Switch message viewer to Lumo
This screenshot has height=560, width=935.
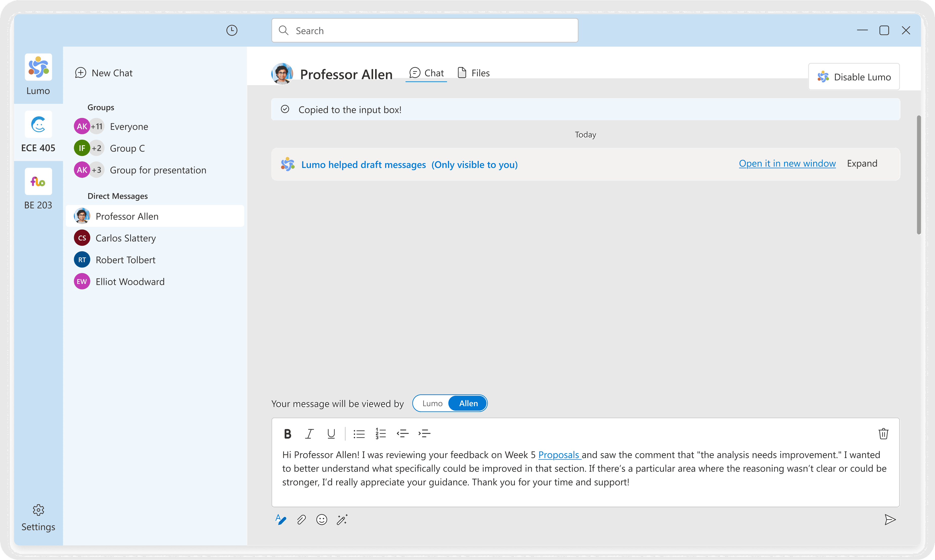pyautogui.click(x=432, y=403)
